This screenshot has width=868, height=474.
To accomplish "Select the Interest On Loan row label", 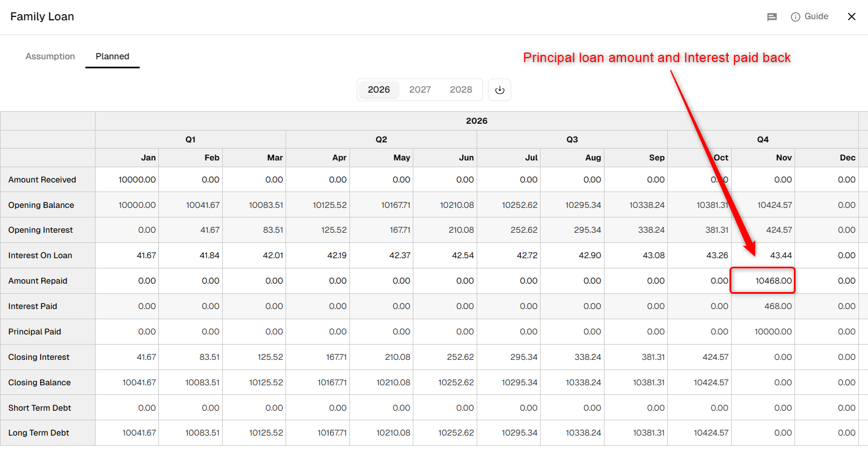I will pos(40,255).
